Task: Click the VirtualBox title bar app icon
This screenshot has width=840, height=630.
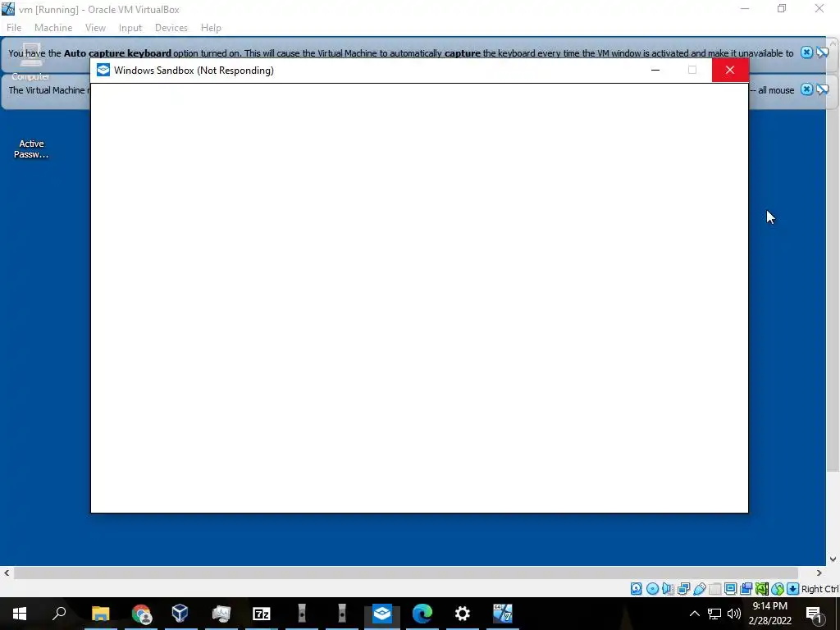Action: [8, 8]
